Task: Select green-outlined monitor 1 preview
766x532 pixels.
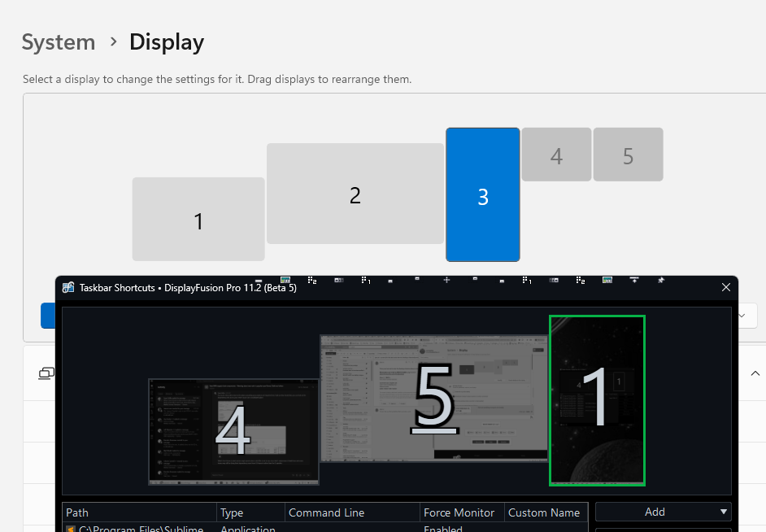Action: [x=597, y=399]
